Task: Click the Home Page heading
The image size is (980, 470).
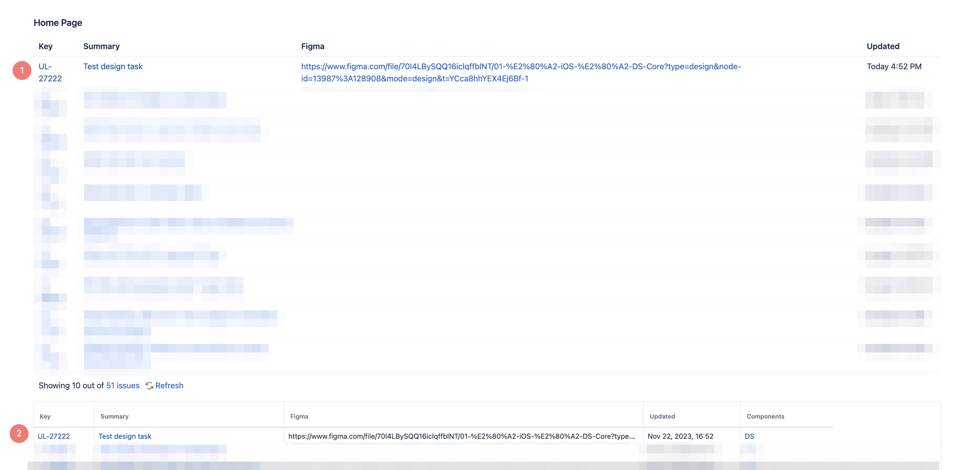Action: pyautogui.click(x=58, y=23)
